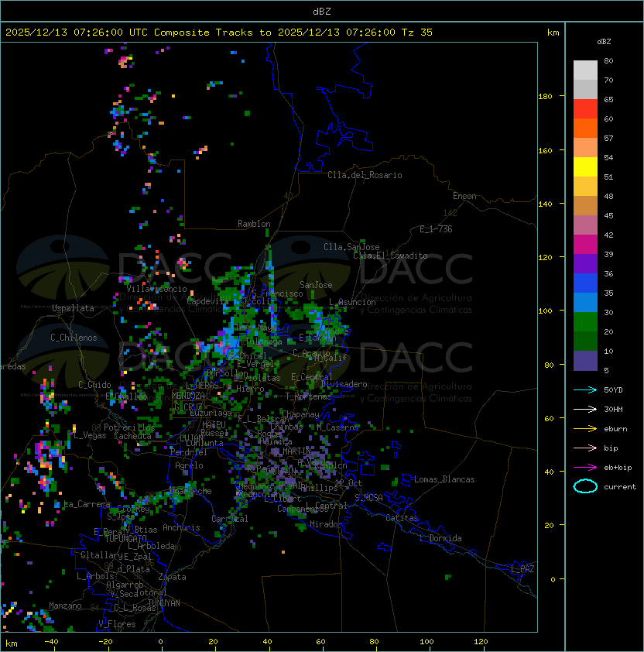Viewport: 644px width, 652px height.
Task: Click the 'Uspallata' place label
Action: [x=73, y=308]
